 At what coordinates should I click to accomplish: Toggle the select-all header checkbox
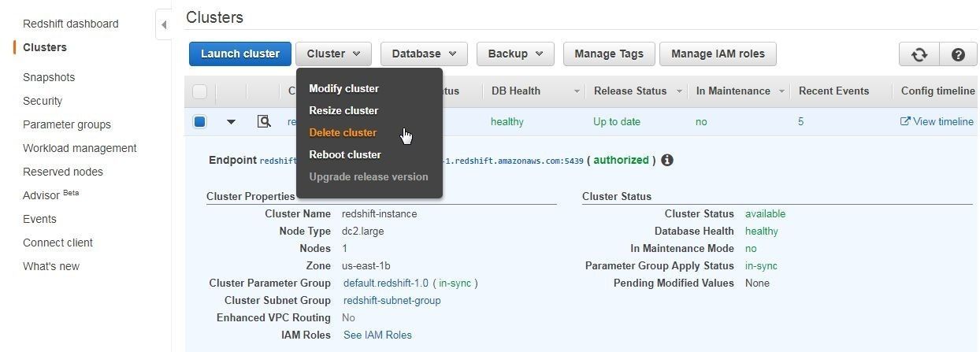[199, 91]
